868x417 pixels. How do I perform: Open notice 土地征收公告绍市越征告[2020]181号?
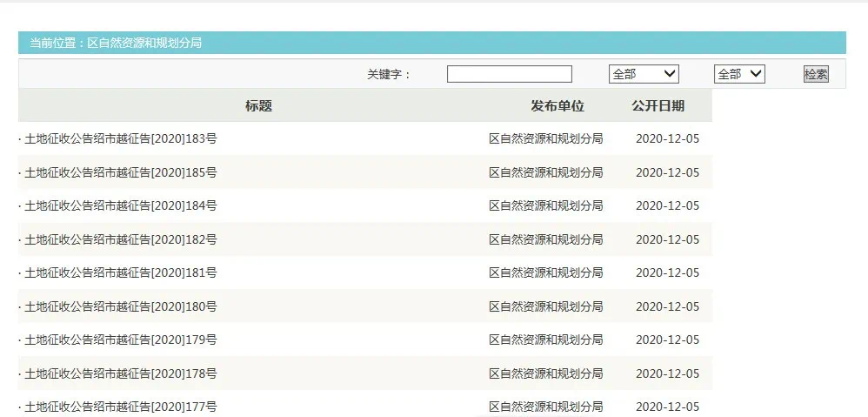[121, 272]
